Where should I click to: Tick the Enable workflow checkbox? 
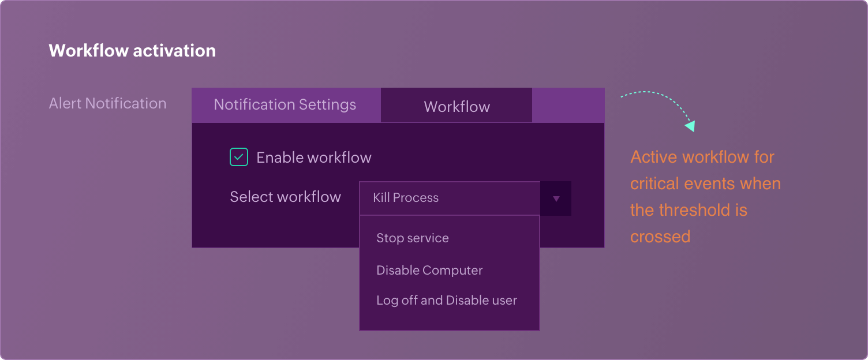click(239, 157)
